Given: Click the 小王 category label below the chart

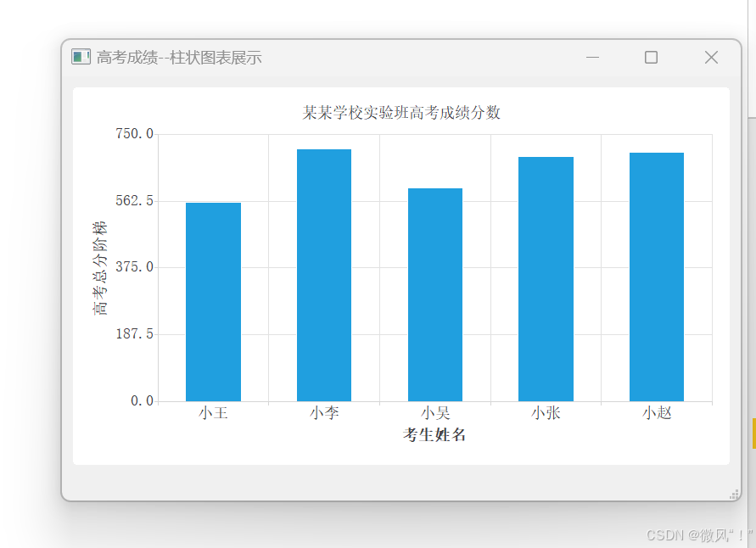Looking at the screenshot, I should (213, 412).
